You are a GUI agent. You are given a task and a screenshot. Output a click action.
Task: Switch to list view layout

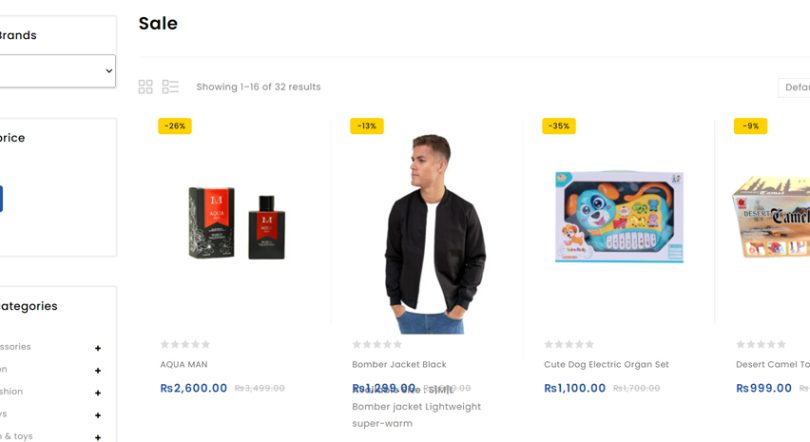[170, 87]
